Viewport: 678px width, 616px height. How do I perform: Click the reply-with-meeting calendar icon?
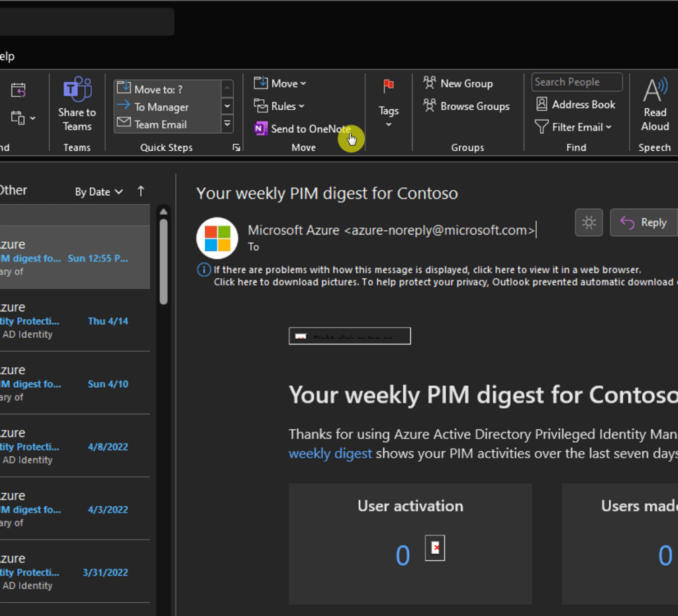[18, 90]
